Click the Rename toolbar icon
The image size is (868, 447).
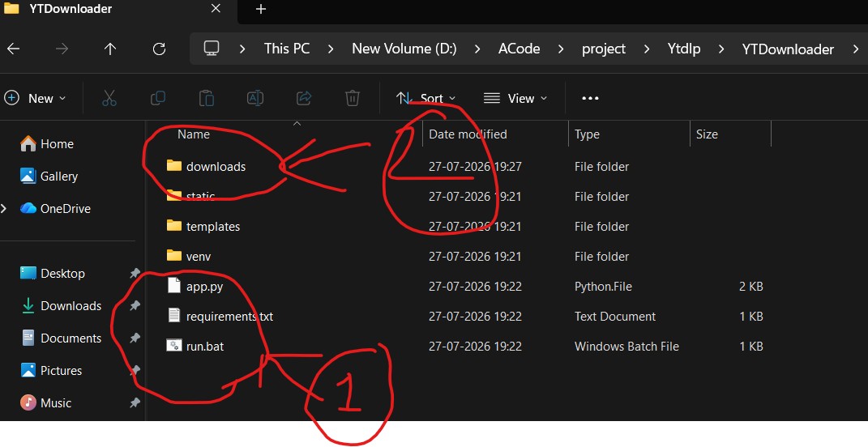pos(255,98)
